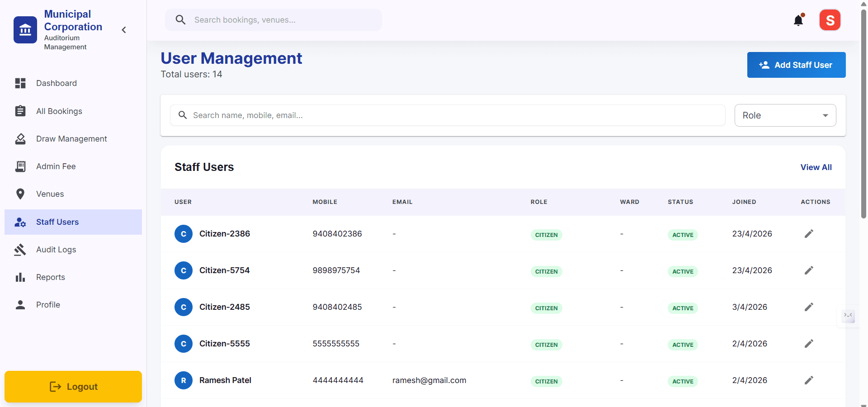
Task: Open the red S user avatar
Action: point(830,20)
